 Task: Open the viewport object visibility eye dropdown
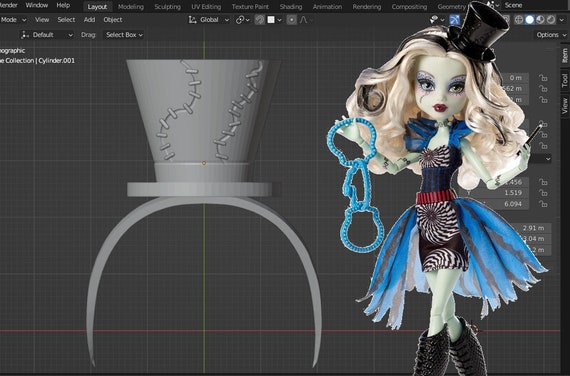coord(437,20)
